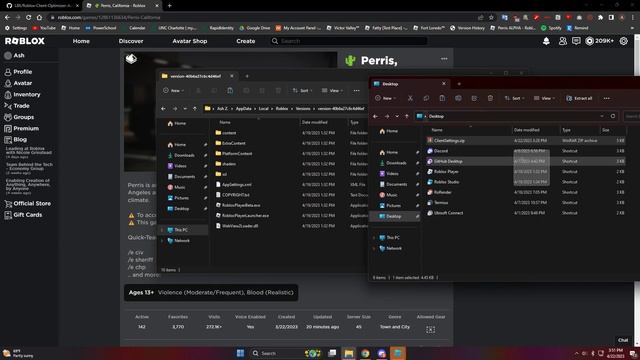The width and height of the screenshot is (640, 360).
Task: Go back in the Desktop explorer window
Action: pyautogui.click(x=376, y=116)
